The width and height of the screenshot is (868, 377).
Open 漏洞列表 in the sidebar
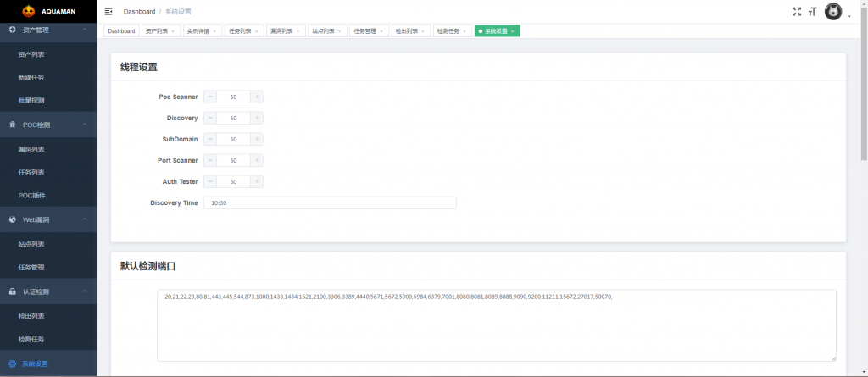[x=48, y=149]
